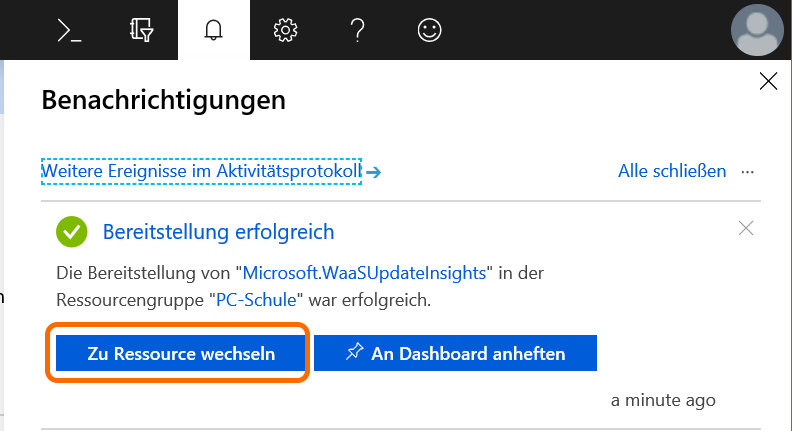Open portal settings gear
This screenshot has height=431, width=792.
coord(285,30)
